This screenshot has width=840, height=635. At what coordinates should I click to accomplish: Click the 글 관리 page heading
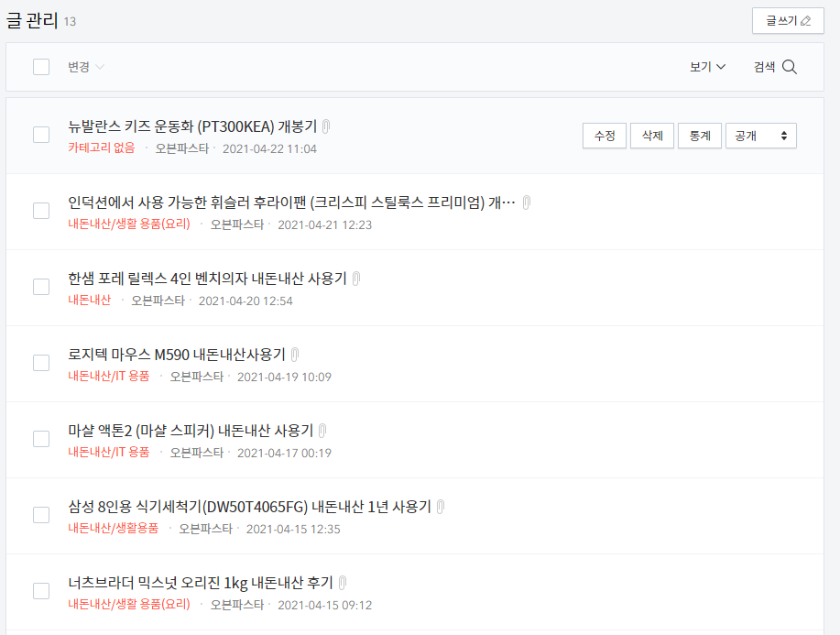(32, 20)
